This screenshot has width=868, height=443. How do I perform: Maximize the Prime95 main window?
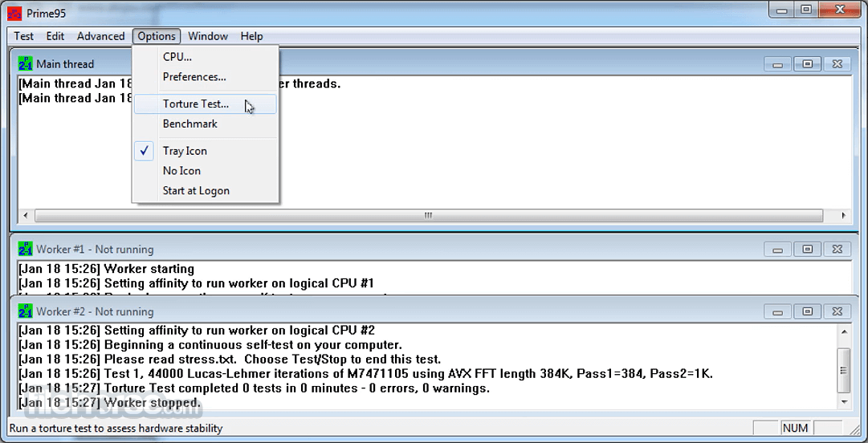(x=806, y=10)
